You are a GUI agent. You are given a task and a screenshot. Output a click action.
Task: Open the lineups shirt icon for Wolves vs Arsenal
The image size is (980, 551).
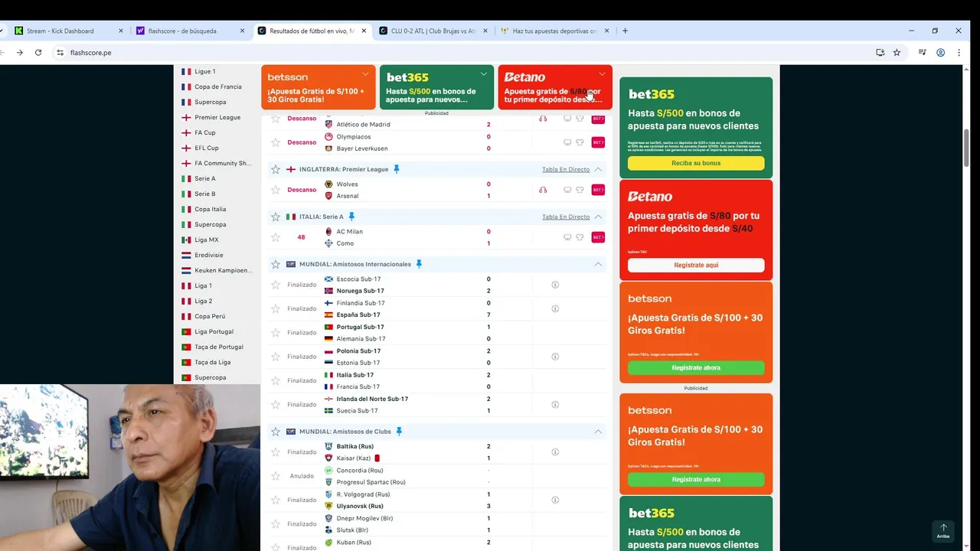tap(580, 190)
